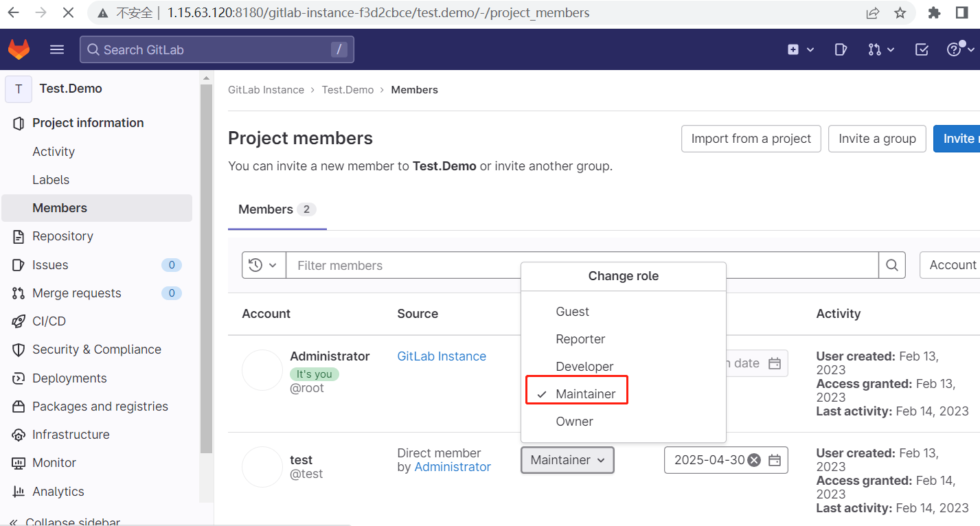Switch to Members tab
980x526 pixels.
pyautogui.click(x=277, y=209)
